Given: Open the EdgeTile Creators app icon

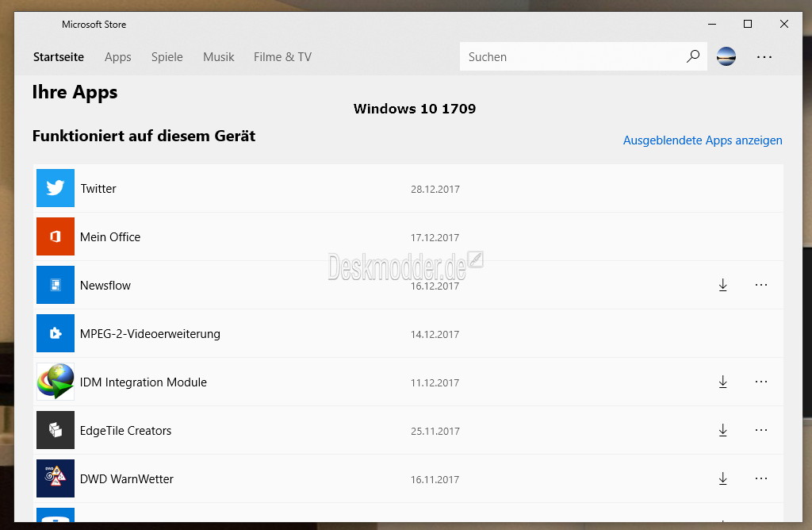Looking at the screenshot, I should 56,430.
